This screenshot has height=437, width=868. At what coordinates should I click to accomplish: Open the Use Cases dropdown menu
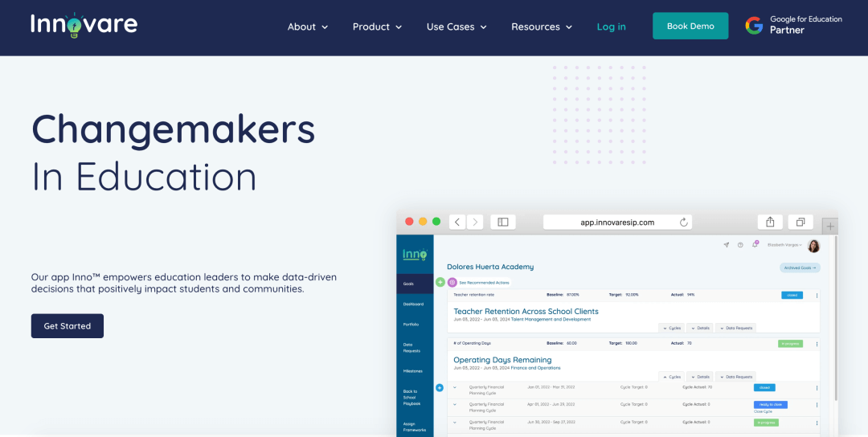click(457, 27)
